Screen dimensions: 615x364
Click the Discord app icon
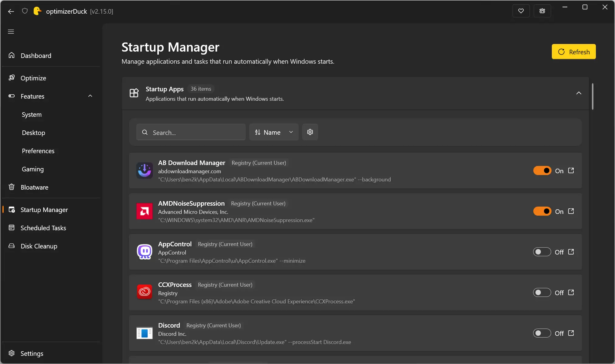[x=144, y=333]
